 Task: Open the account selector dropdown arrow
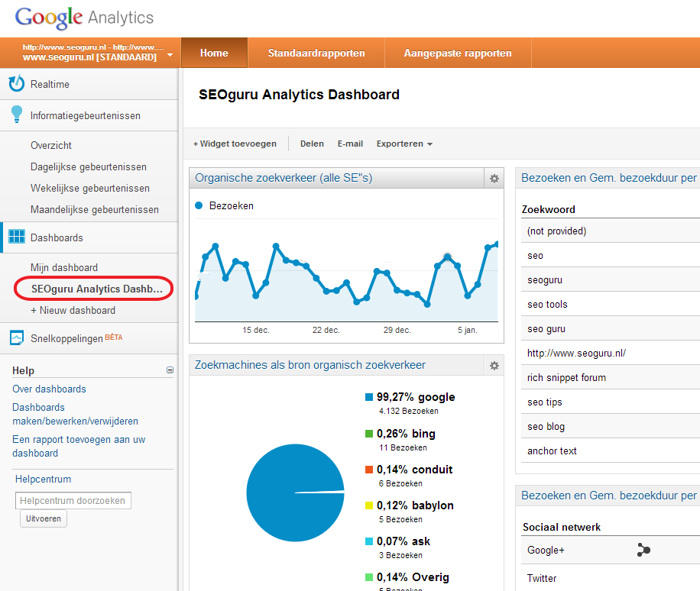click(170, 55)
